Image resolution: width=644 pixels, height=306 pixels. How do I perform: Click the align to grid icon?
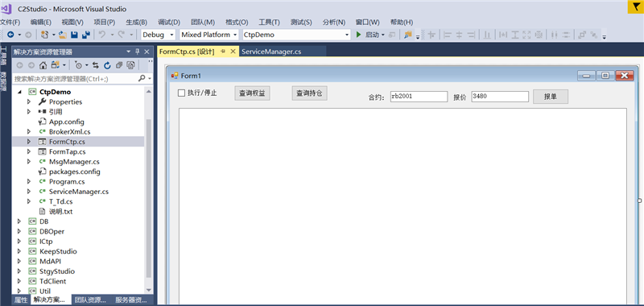431,35
